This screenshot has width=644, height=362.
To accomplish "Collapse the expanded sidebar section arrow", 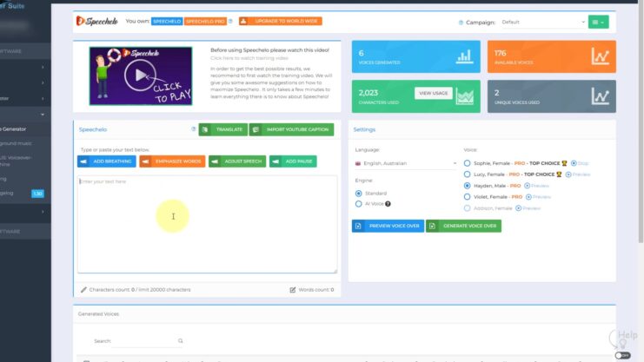I will 43,115.
